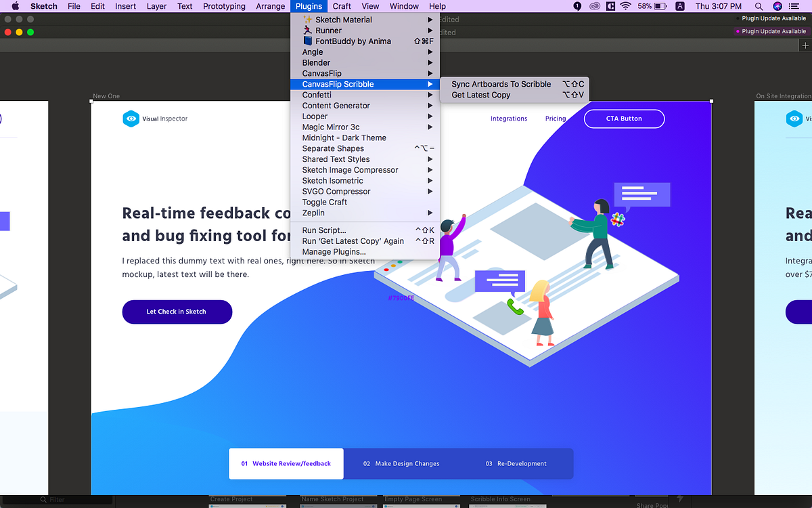Open the Creative Cloud menu bar icon
The height and width of the screenshot is (508, 812).
coord(595,6)
